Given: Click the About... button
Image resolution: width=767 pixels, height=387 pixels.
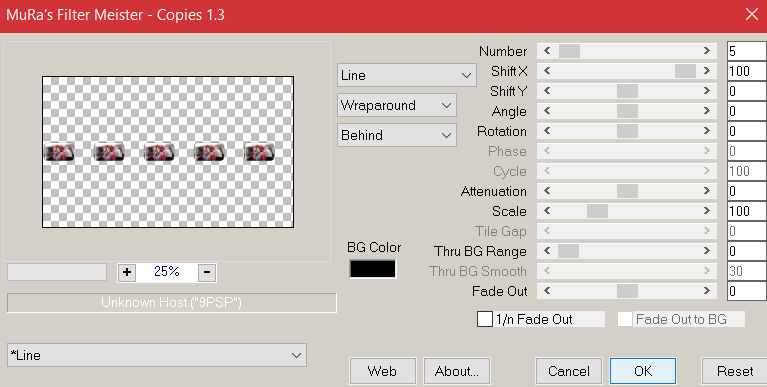Looking at the screenshot, I should (x=456, y=371).
